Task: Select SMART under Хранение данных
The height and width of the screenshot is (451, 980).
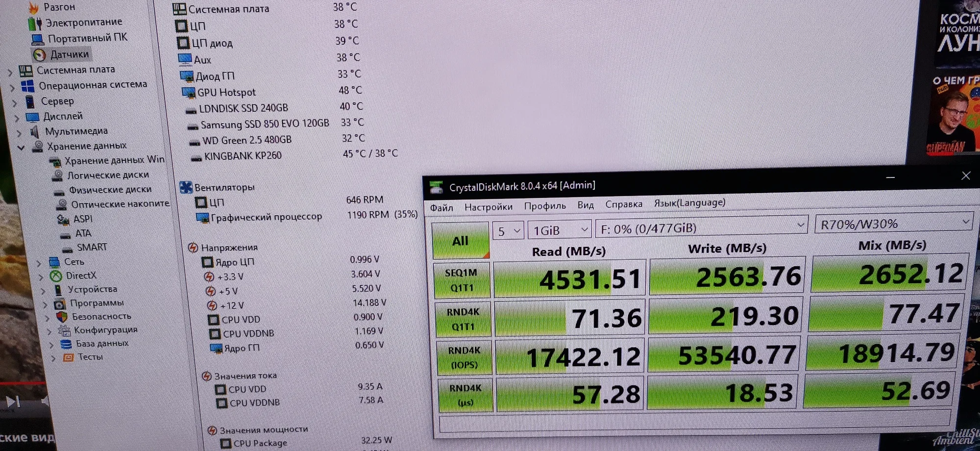Action: coord(92,247)
